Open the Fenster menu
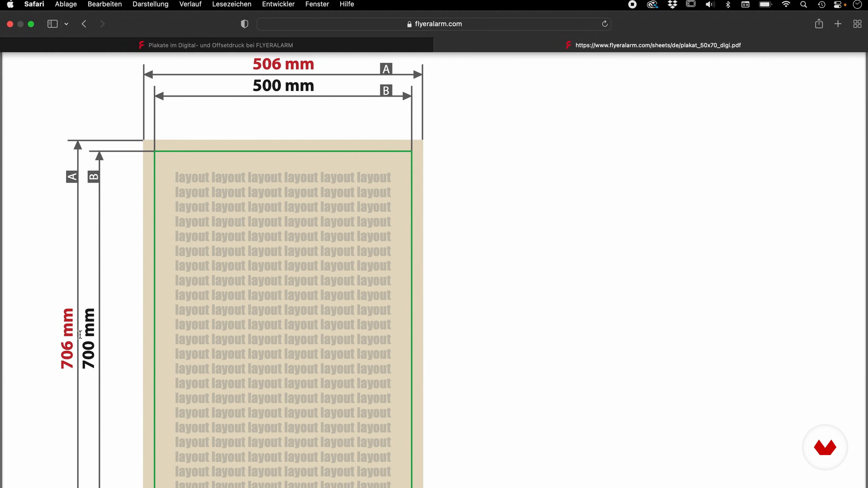Screen dimensions: 868x488 coord(317,4)
